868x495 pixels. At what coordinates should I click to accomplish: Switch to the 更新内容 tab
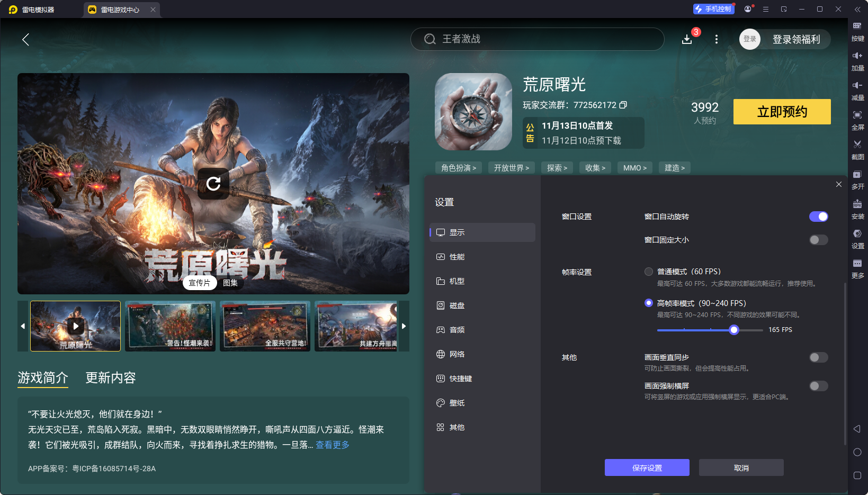[x=111, y=377]
